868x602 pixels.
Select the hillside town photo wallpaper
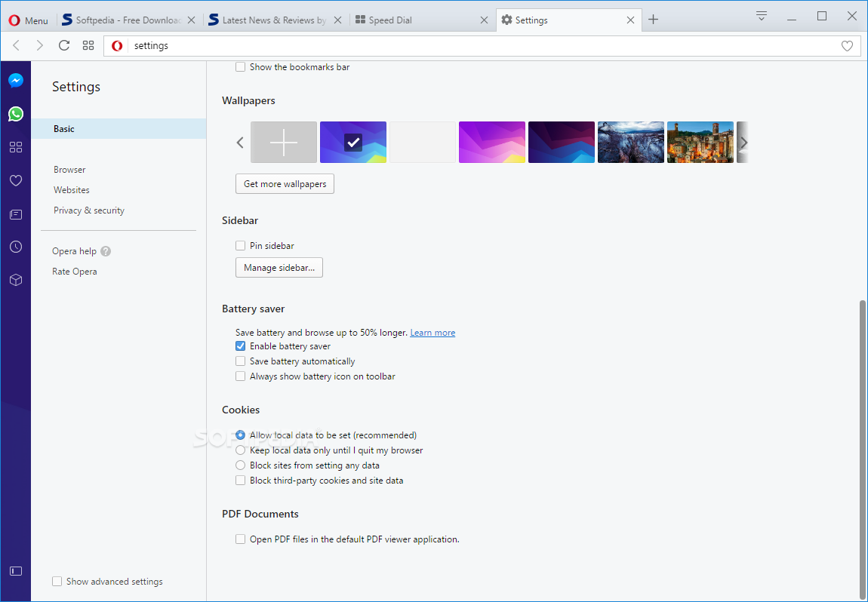click(700, 142)
